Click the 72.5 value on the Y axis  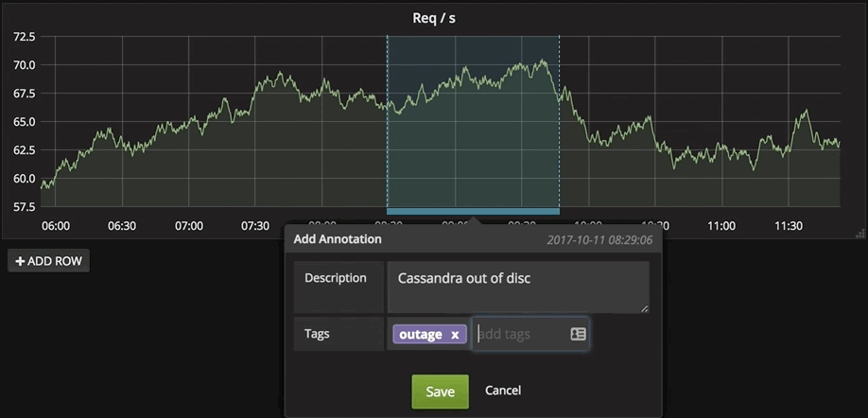(x=25, y=37)
